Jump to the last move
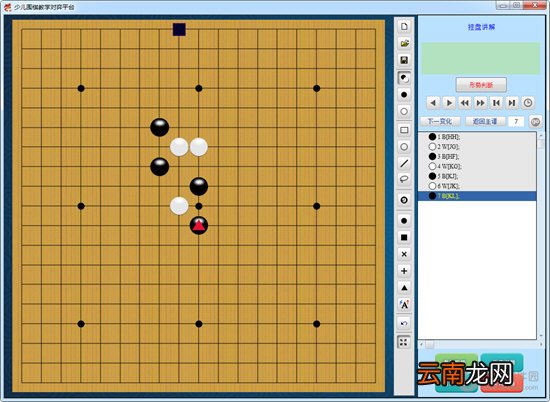 point(512,103)
